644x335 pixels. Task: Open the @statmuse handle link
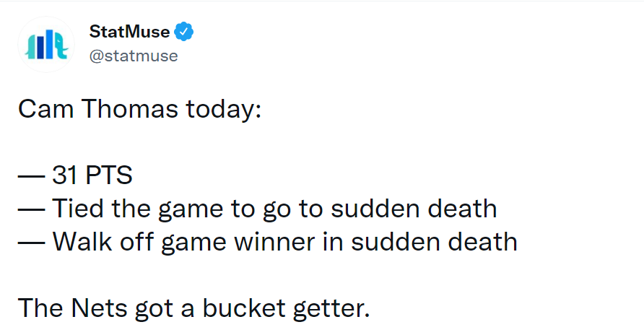pos(134,56)
